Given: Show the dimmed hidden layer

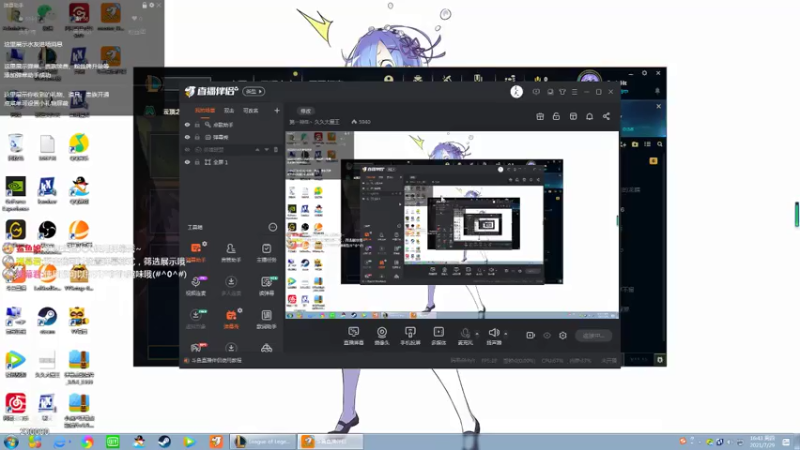Looking at the screenshot, I should (187, 149).
